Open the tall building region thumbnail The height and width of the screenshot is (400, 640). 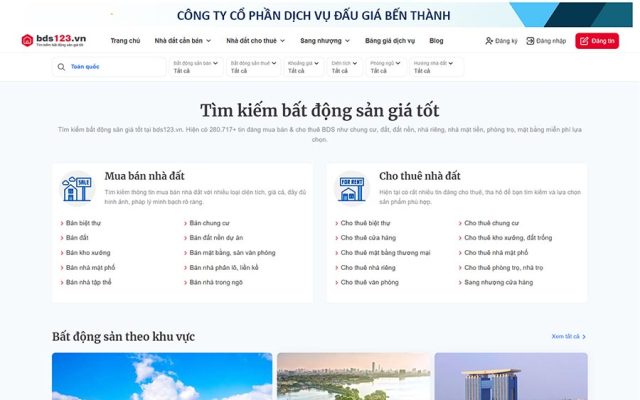click(x=511, y=376)
